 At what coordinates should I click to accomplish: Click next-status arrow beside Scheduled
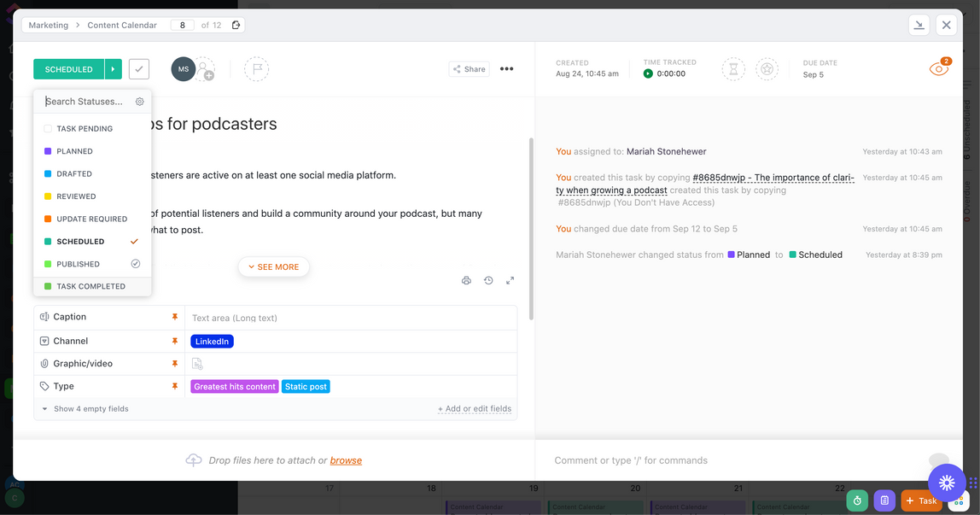click(x=113, y=69)
